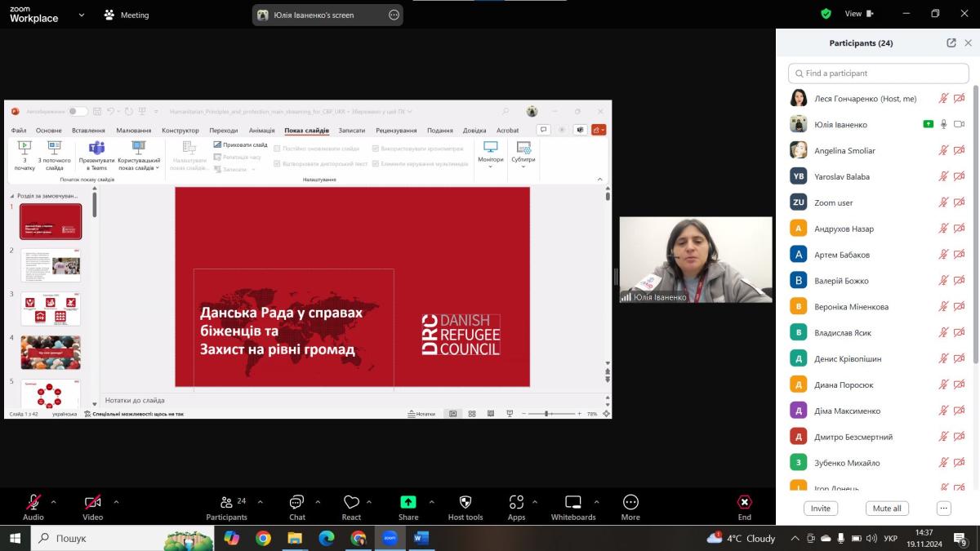
Task: Open the Chat panel icon
Action: click(x=296, y=502)
